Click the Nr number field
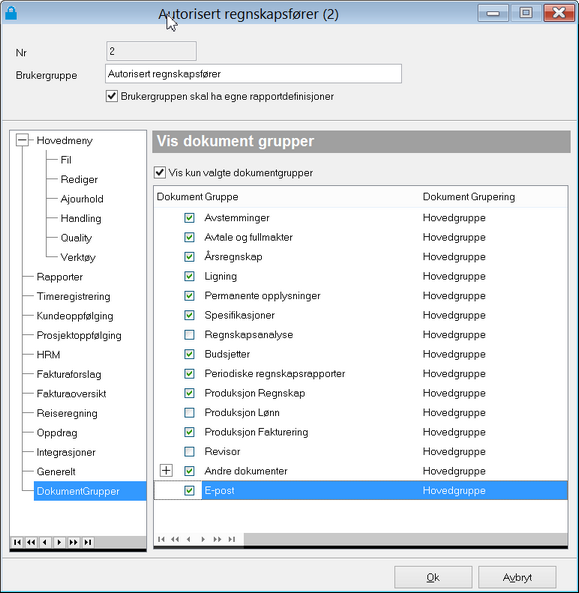The width and height of the screenshot is (579, 593). pos(151,51)
